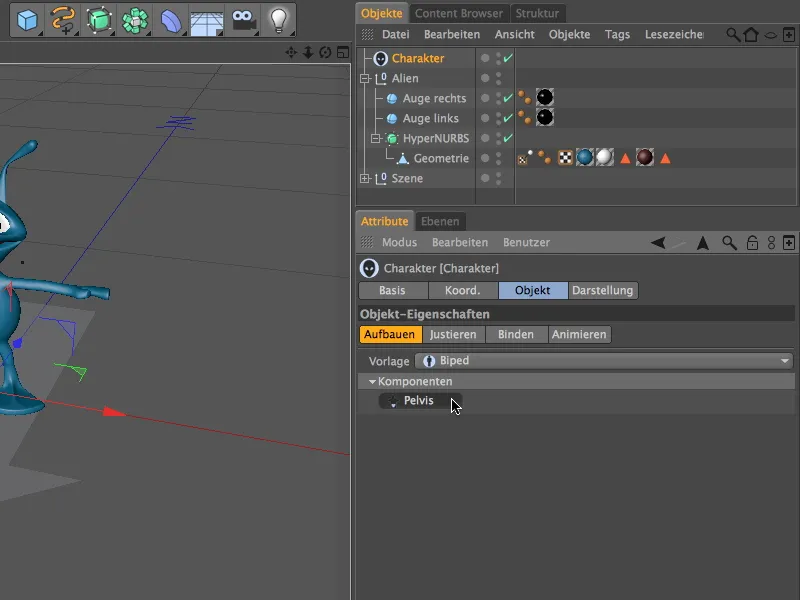Open the Basis properties tab
The height and width of the screenshot is (600, 800).
pyautogui.click(x=393, y=290)
